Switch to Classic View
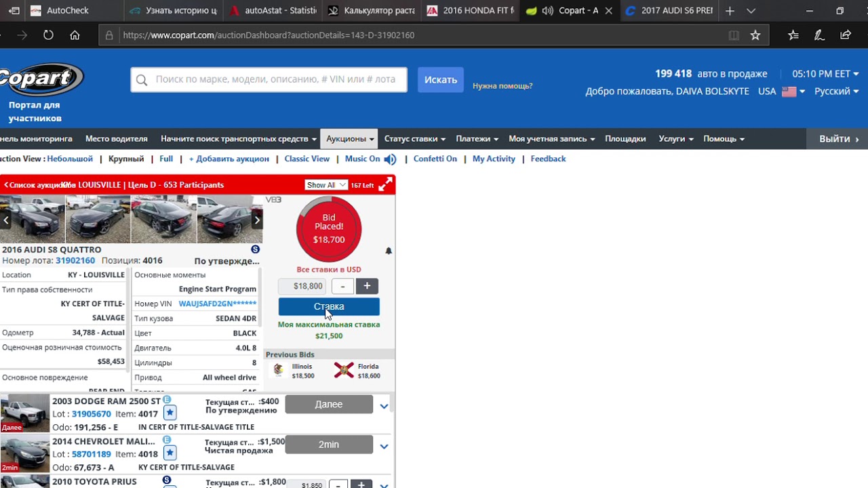The height and width of the screenshot is (488, 868). point(307,159)
